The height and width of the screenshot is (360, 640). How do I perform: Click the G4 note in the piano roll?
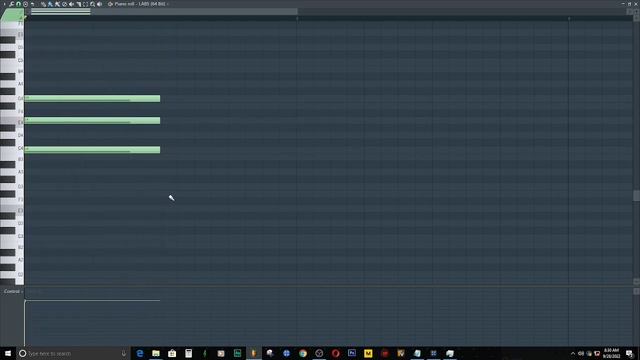click(x=92, y=98)
